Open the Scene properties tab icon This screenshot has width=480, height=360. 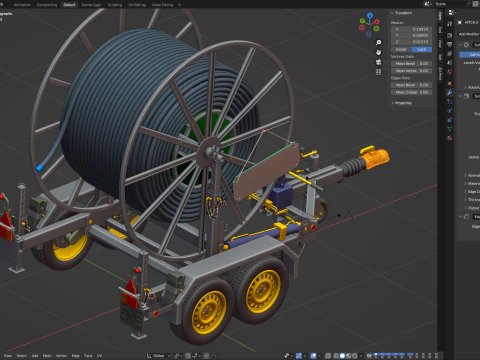(x=449, y=62)
